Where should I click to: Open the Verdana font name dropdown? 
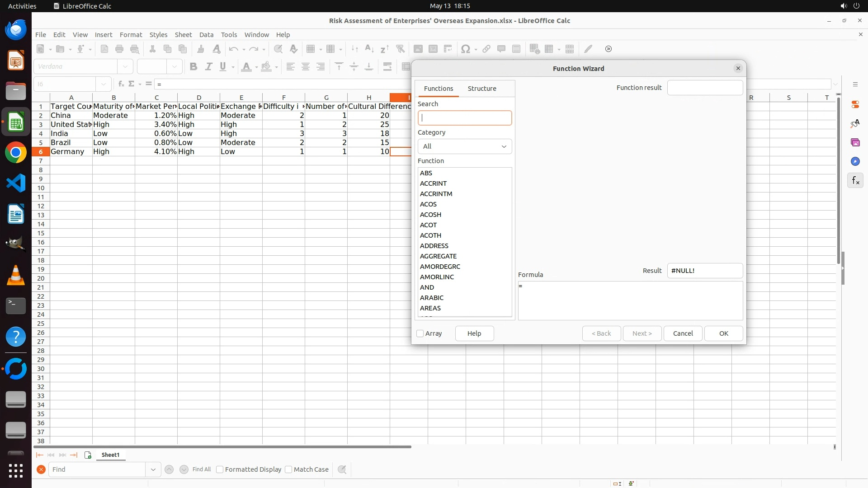[125, 66]
